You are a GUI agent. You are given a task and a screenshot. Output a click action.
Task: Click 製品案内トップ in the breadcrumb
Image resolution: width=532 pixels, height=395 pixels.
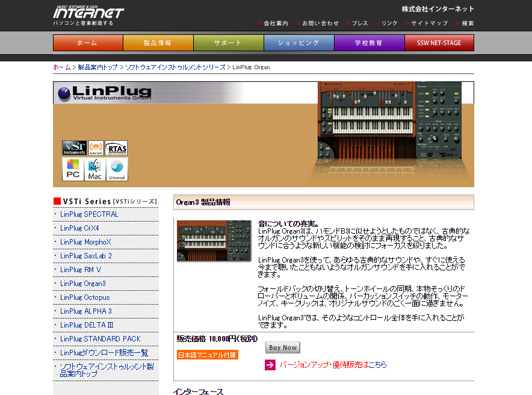pyautogui.click(x=97, y=67)
